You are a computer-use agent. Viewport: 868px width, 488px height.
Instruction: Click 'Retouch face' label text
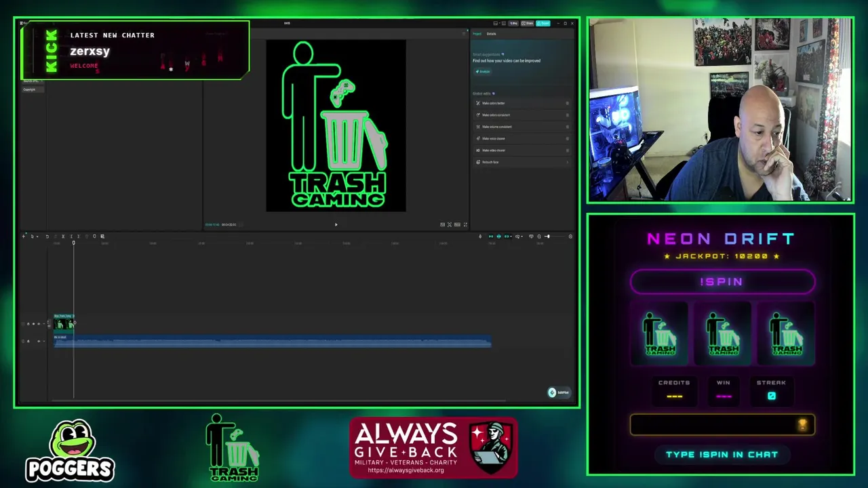(x=490, y=162)
